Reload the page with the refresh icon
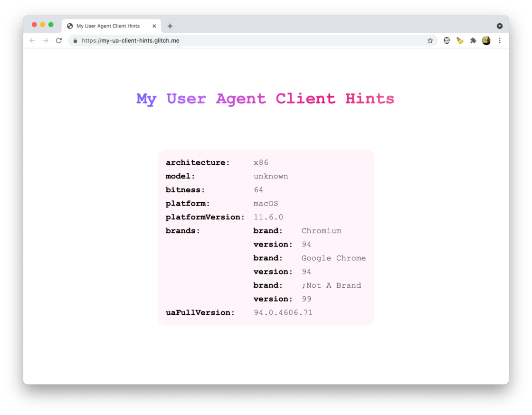The height and width of the screenshot is (415, 532). point(58,40)
